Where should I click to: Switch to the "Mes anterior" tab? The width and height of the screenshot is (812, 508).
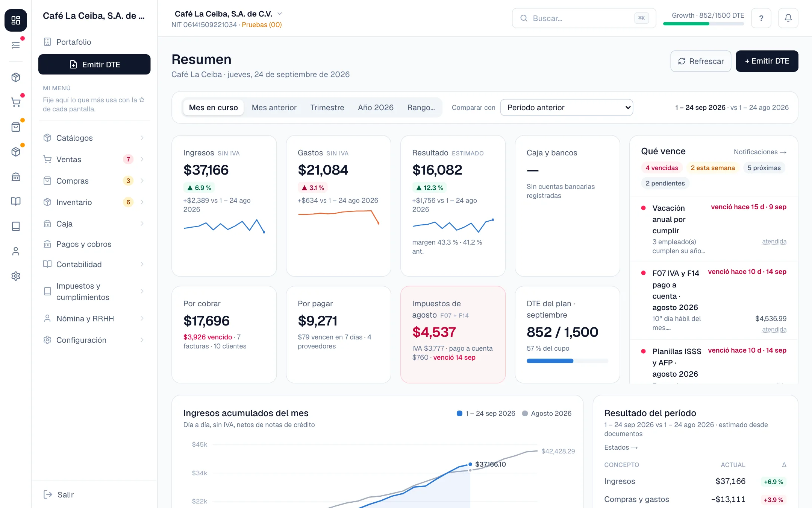point(274,108)
